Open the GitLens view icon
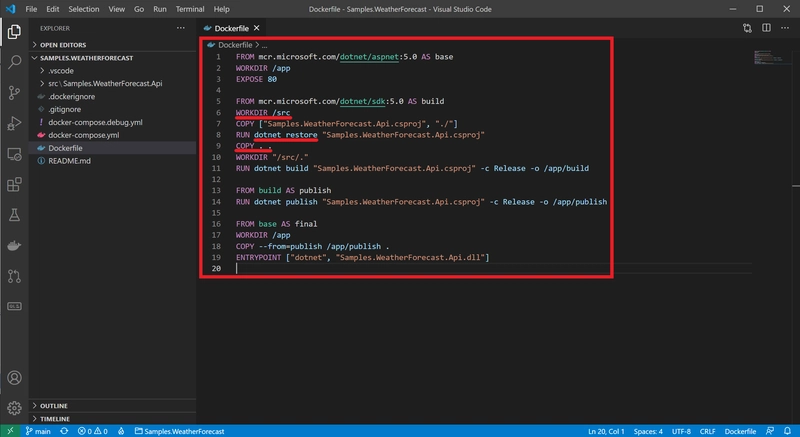This screenshot has width=800, height=437. click(x=14, y=306)
